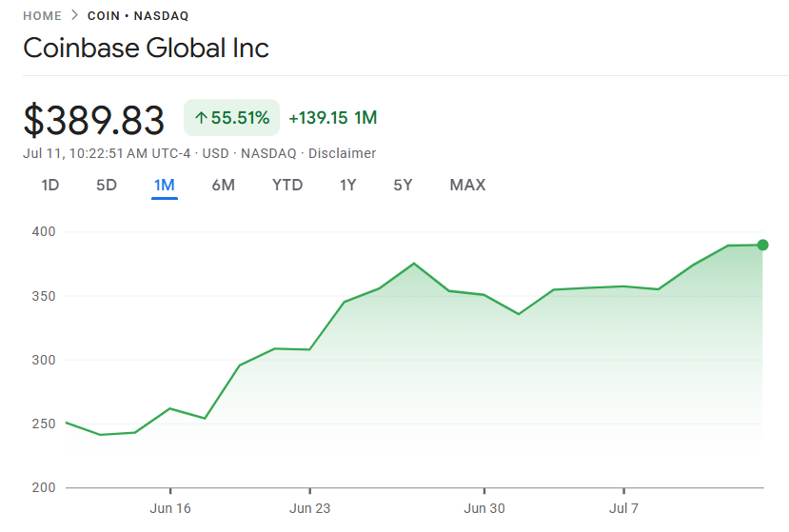
Task: Click the green endpoint dot on the chart
Action: [x=762, y=245]
